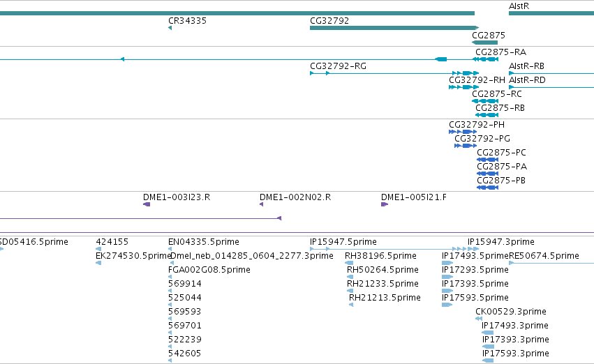This screenshot has width=594, height=364.
Task: Select EST 569593
Action: [x=184, y=312]
